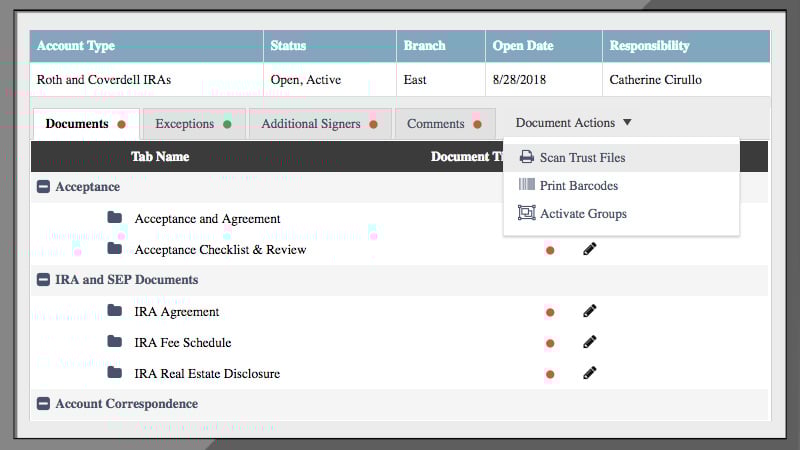The image size is (800, 450).
Task: Click the IRA Agreement document name
Action: 176,312
